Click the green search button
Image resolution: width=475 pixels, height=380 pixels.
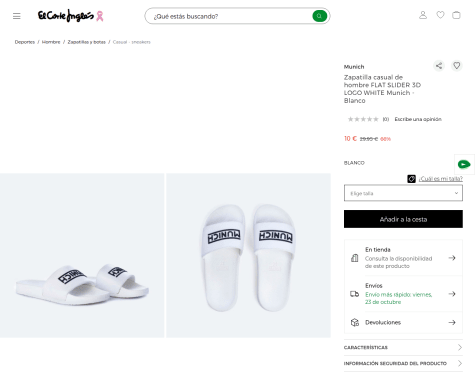tap(319, 16)
